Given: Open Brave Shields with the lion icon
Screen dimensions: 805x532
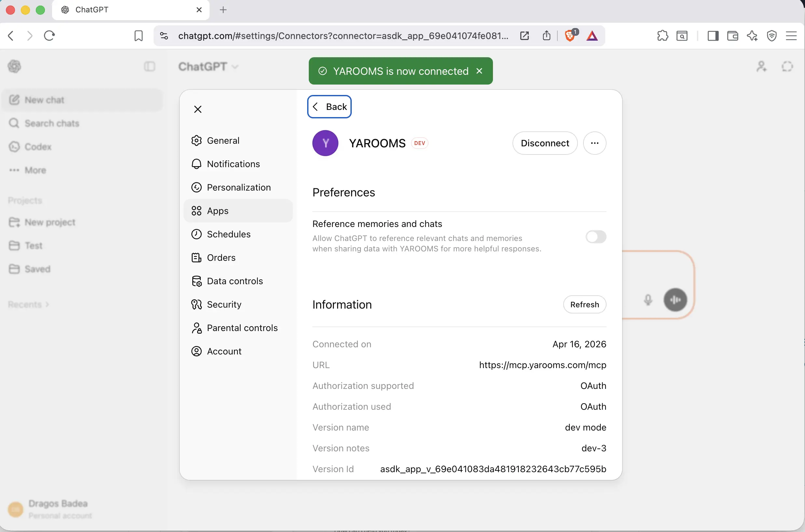Looking at the screenshot, I should click(570, 36).
